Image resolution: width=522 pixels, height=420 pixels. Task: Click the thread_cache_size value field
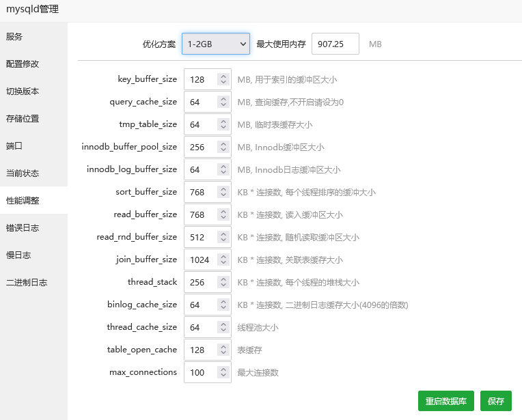click(208, 327)
